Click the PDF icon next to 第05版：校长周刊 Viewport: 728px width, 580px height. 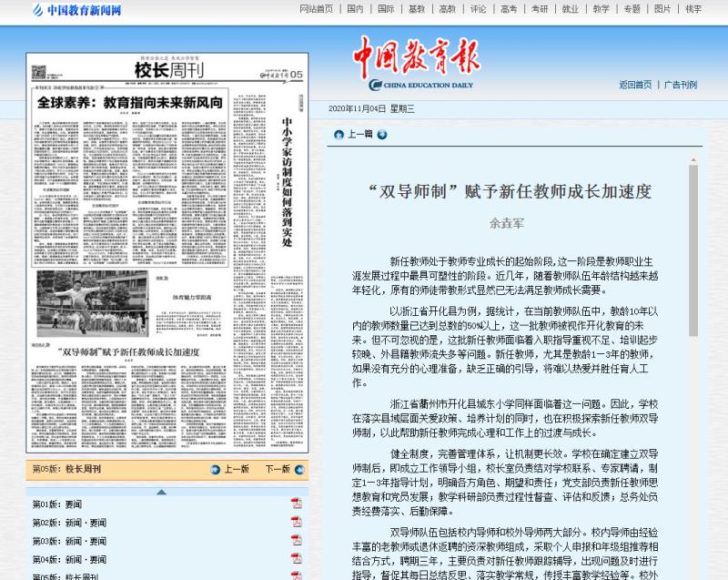click(x=297, y=575)
